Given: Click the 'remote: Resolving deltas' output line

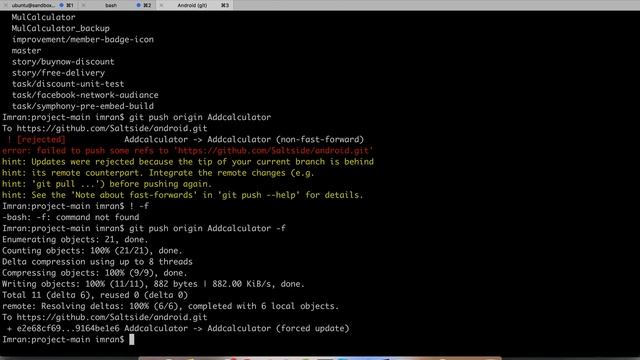Looking at the screenshot, I should click(170, 306).
